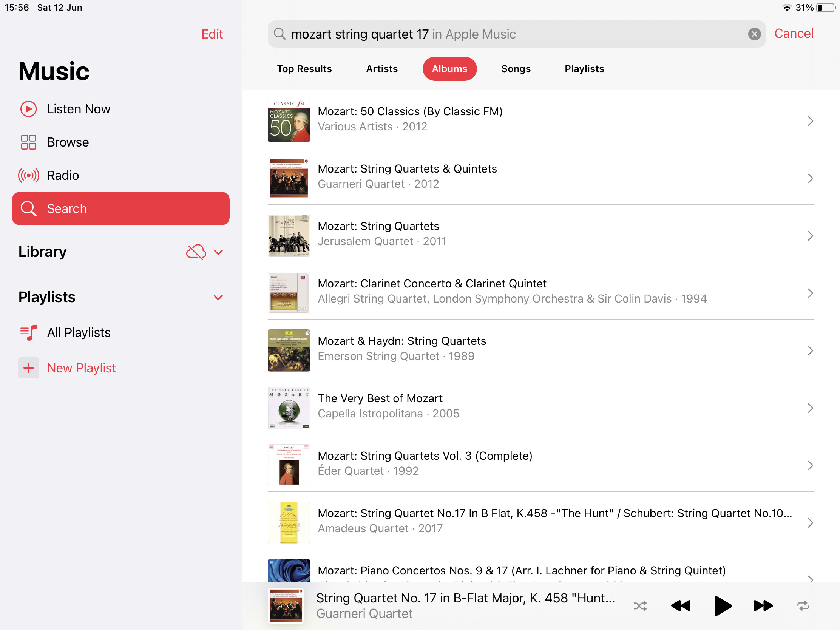The height and width of the screenshot is (630, 840).
Task: Clear the search field text
Action: pyautogui.click(x=754, y=34)
